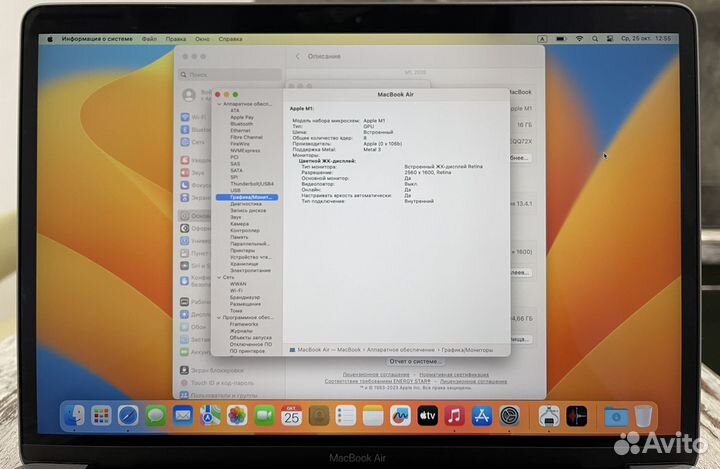This screenshot has height=469, width=720.
Task: Open Photos app in the Dock
Action: tap(237, 416)
